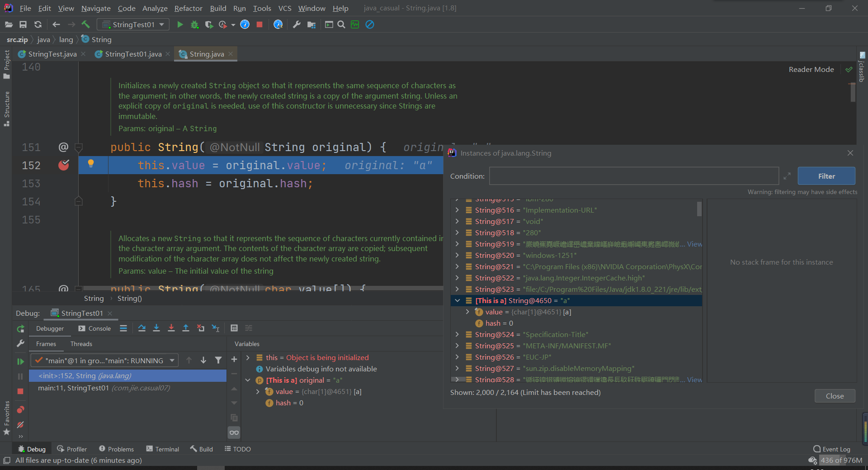This screenshot has height=470, width=868.
Task: Select next frame with down arrow
Action: coord(203,360)
